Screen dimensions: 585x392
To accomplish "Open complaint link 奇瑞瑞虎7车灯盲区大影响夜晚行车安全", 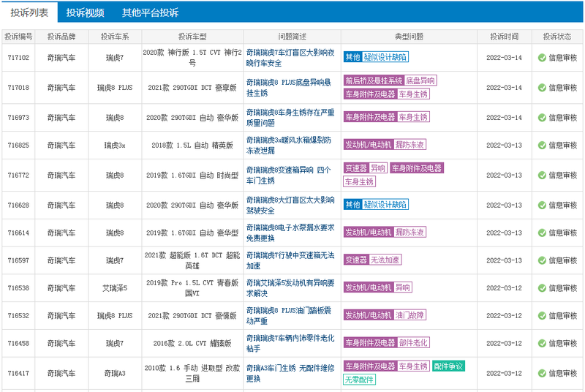I will (x=290, y=58).
